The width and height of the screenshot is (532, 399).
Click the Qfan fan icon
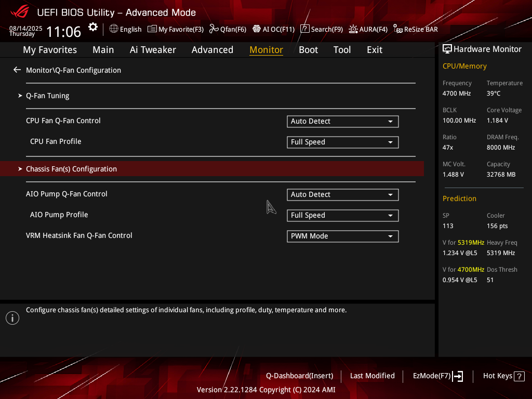point(214,29)
